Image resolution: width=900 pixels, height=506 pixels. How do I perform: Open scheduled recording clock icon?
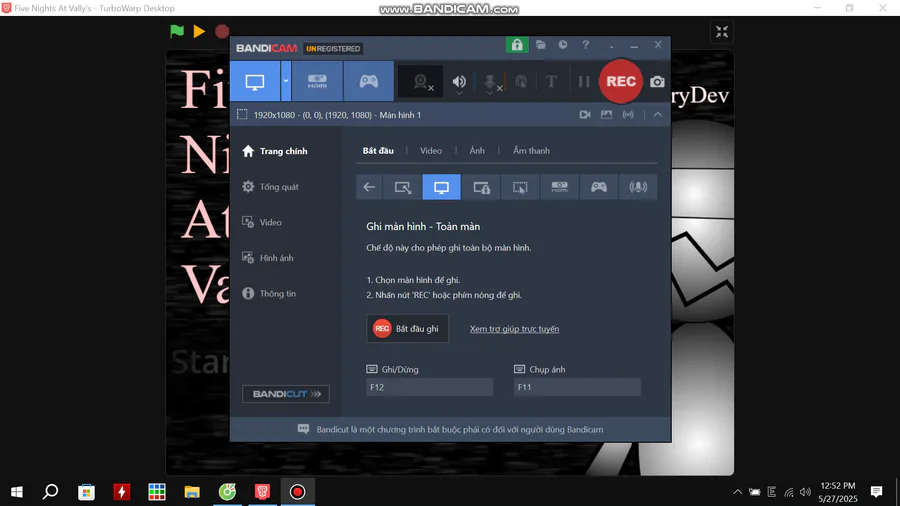563,45
